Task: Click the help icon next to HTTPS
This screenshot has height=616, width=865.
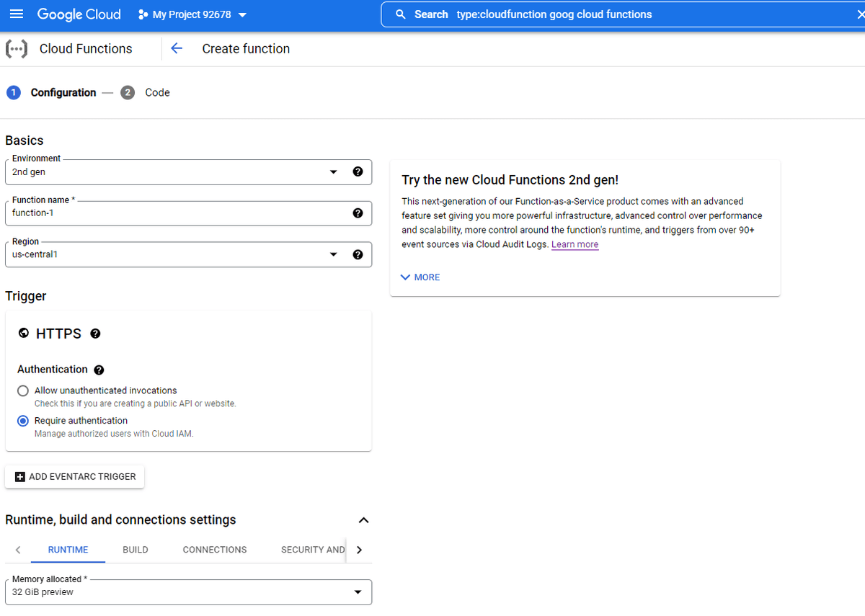Action: [x=95, y=334]
